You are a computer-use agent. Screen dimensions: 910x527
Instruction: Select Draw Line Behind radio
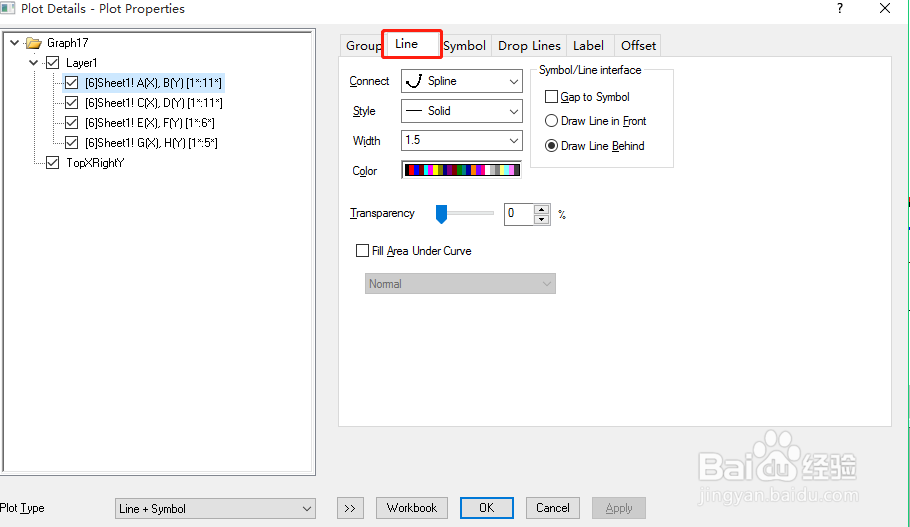[551, 146]
